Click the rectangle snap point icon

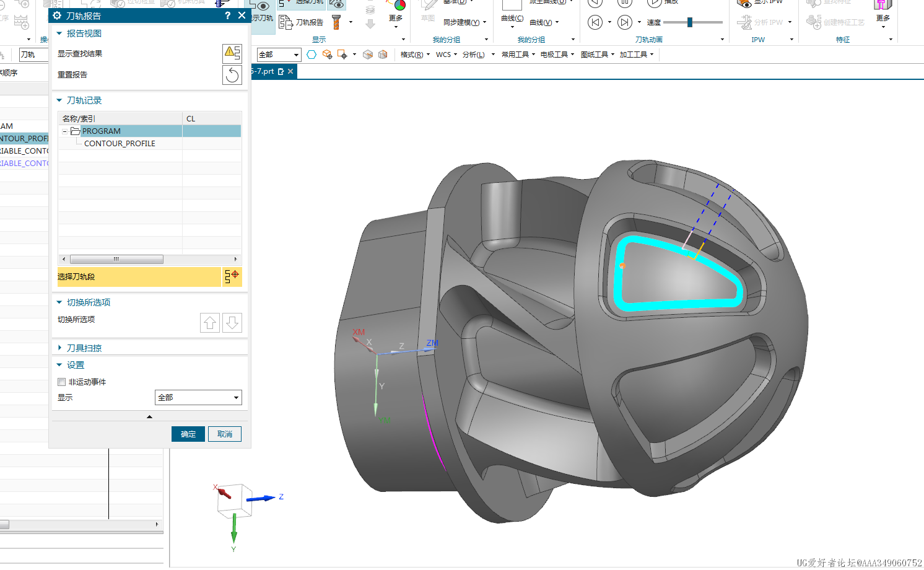pos(342,55)
